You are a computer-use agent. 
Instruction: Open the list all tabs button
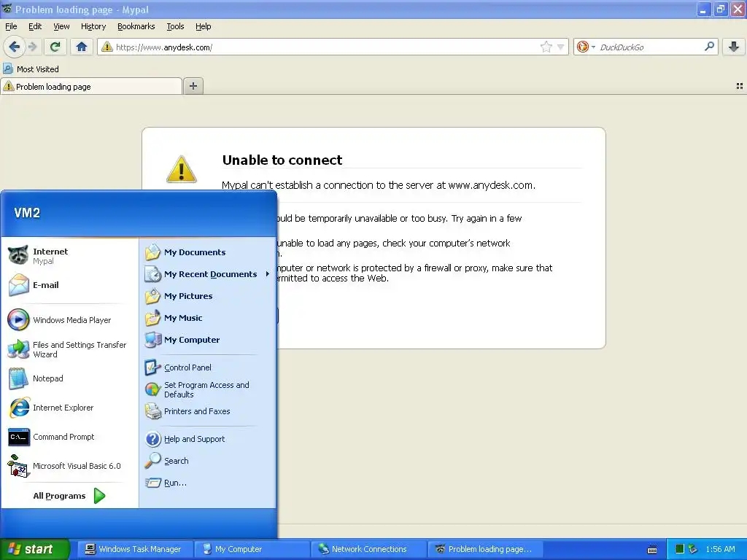point(740,86)
